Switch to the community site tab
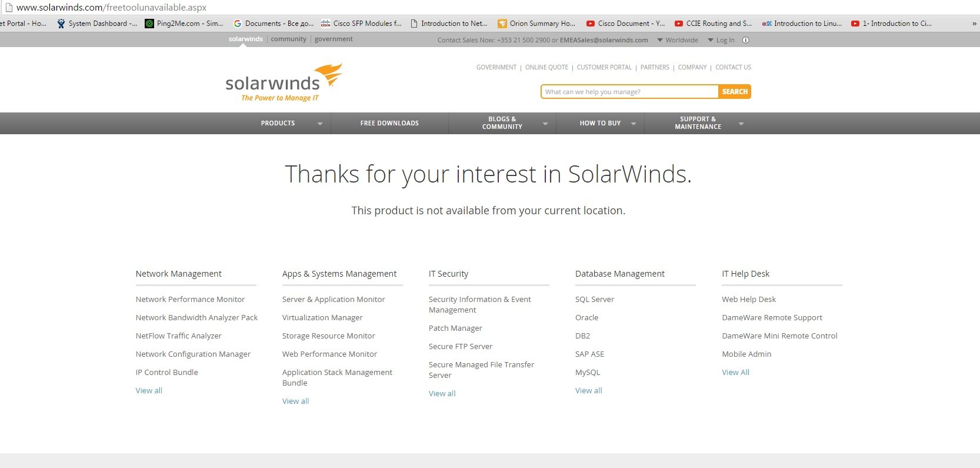Viewport: 980px width, 468px height. 288,39
